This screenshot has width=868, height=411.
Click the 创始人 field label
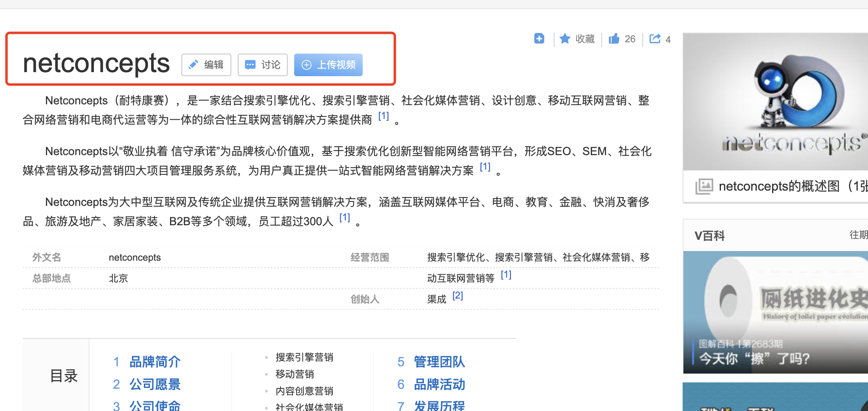(x=365, y=299)
